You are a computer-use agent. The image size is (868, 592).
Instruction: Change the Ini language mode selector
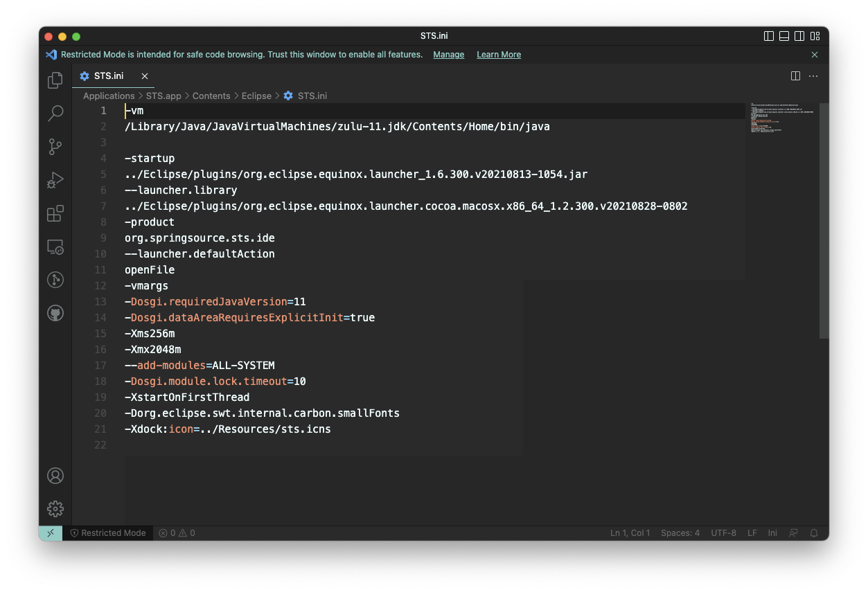pyautogui.click(x=772, y=533)
